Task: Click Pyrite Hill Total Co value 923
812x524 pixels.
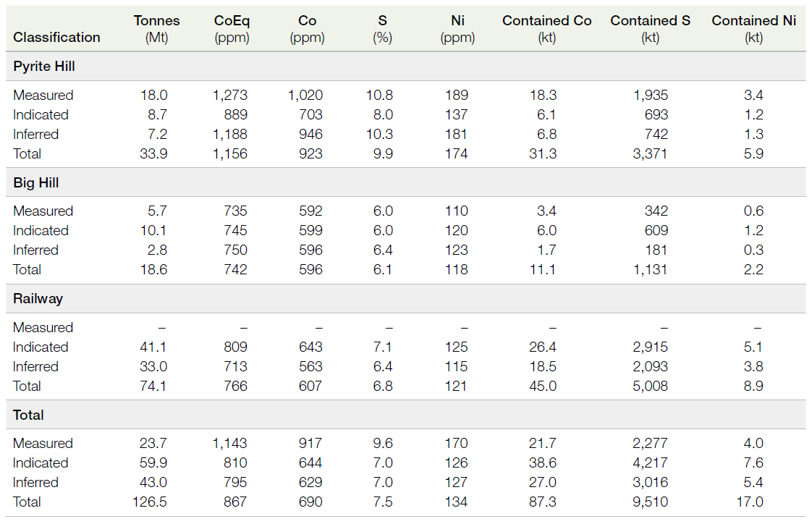Action: (x=310, y=153)
